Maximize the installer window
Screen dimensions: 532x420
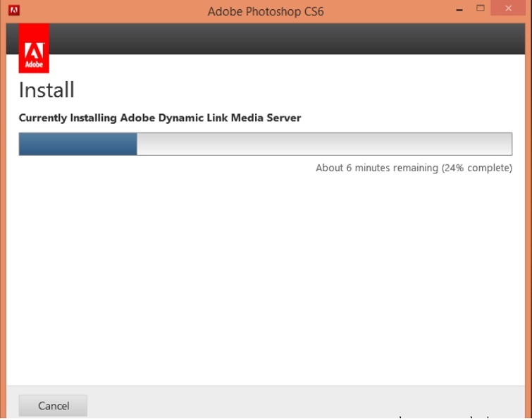(x=481, y=9)
